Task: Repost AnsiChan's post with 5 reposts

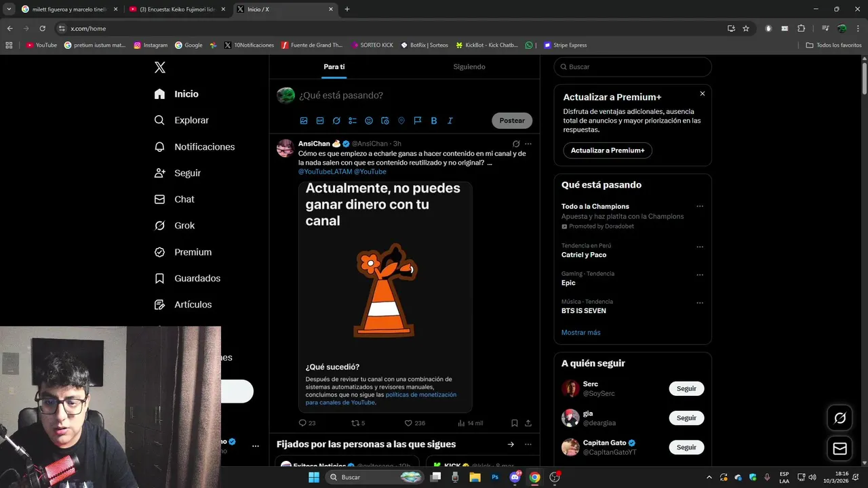Action: click(x=358, y=423)
